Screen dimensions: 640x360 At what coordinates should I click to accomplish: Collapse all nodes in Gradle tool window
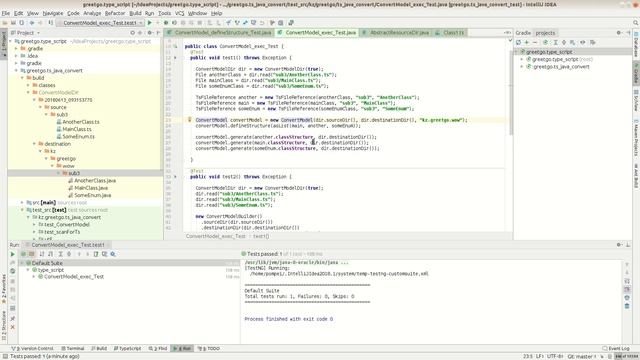pyautogui.click(x=564, y=42)
